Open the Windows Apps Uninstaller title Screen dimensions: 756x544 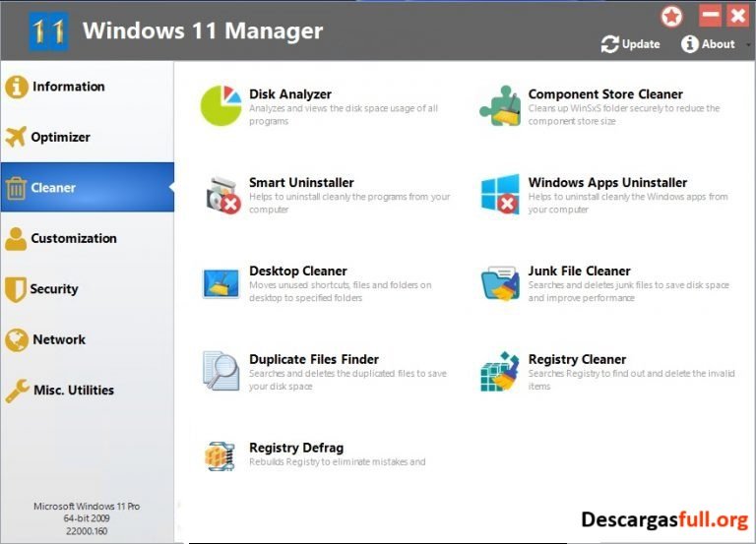pyautogui.click(x=607, y=183)
